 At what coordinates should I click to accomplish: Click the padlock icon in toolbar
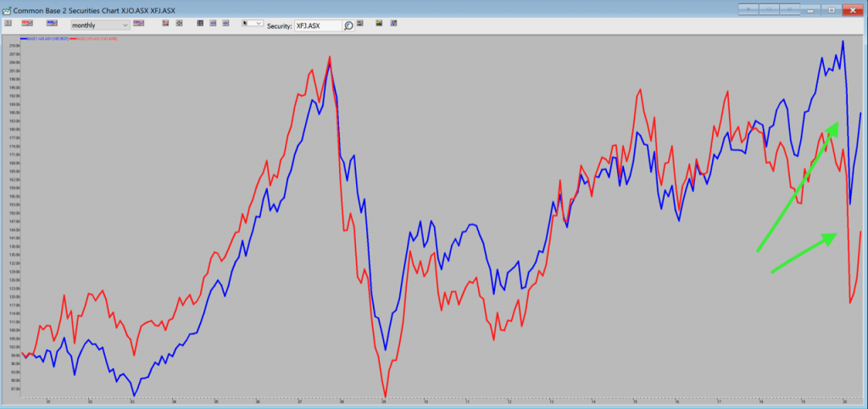pyautogui.click(x=8, y=23)
